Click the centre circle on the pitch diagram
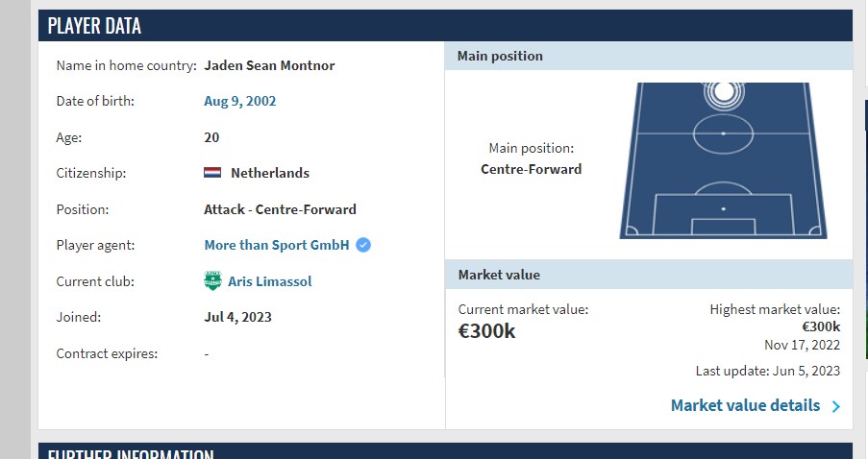This screenshot has width=868, height=459. [x=723, y=133]
